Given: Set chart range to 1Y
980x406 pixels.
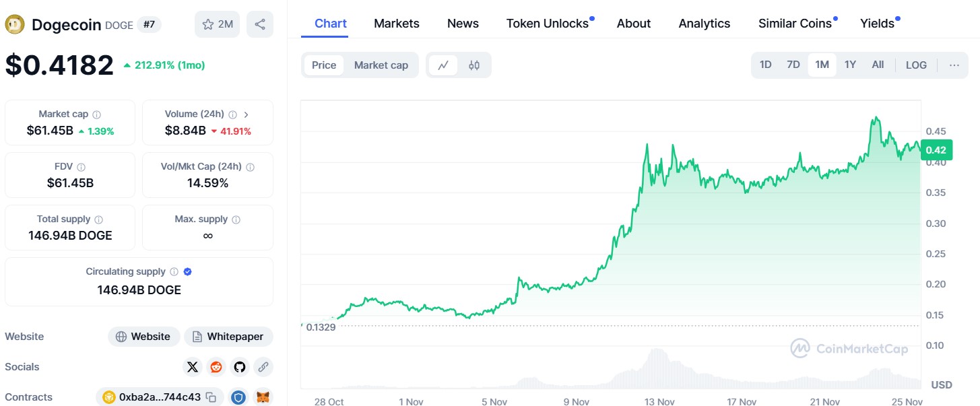Looking at the screenshot, I should coord(850,65).
